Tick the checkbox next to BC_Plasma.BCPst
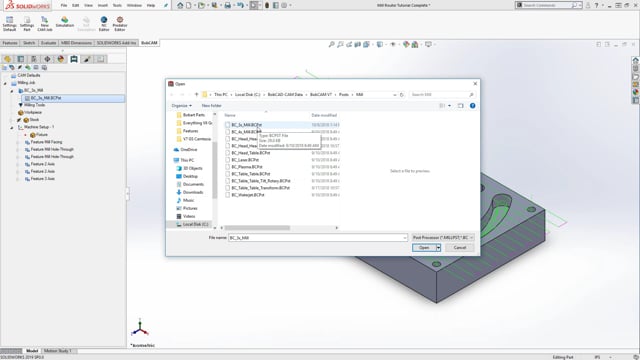 coord(228,167)
